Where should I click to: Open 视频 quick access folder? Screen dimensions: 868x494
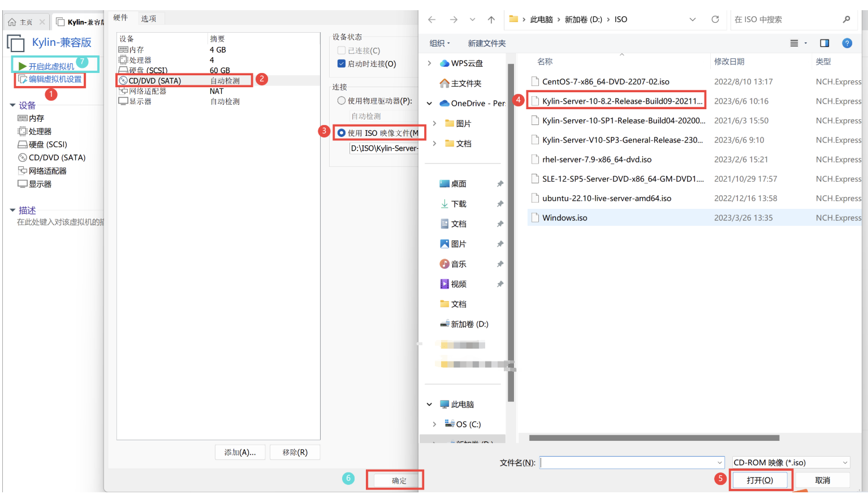[x=453, y=284]
